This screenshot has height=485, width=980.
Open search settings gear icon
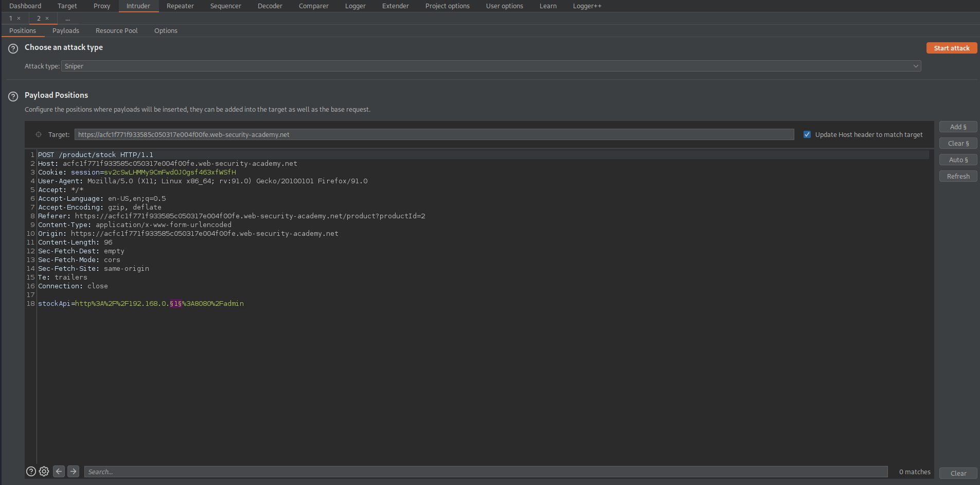coord(44,471)
